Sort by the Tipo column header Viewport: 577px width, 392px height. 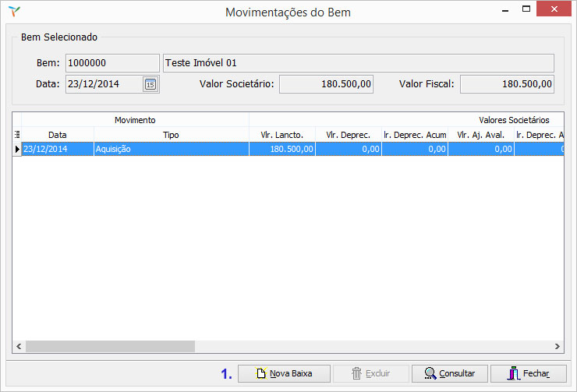171,135
